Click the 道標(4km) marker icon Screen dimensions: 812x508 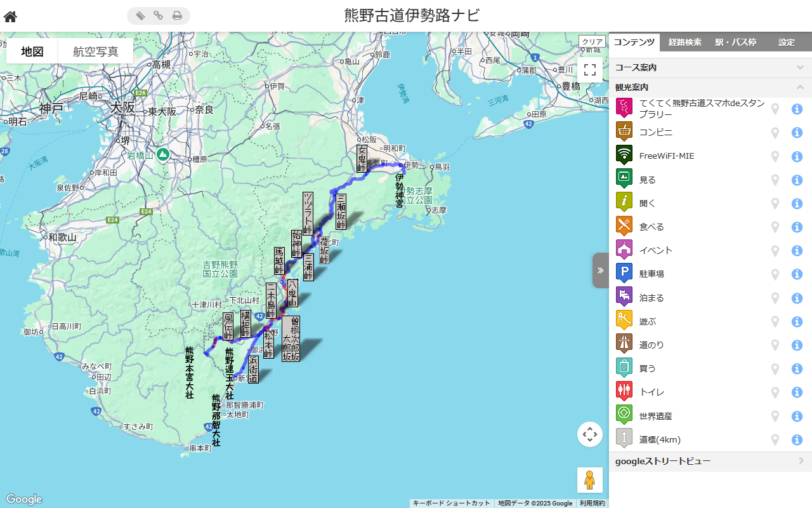tap(624, 439)
